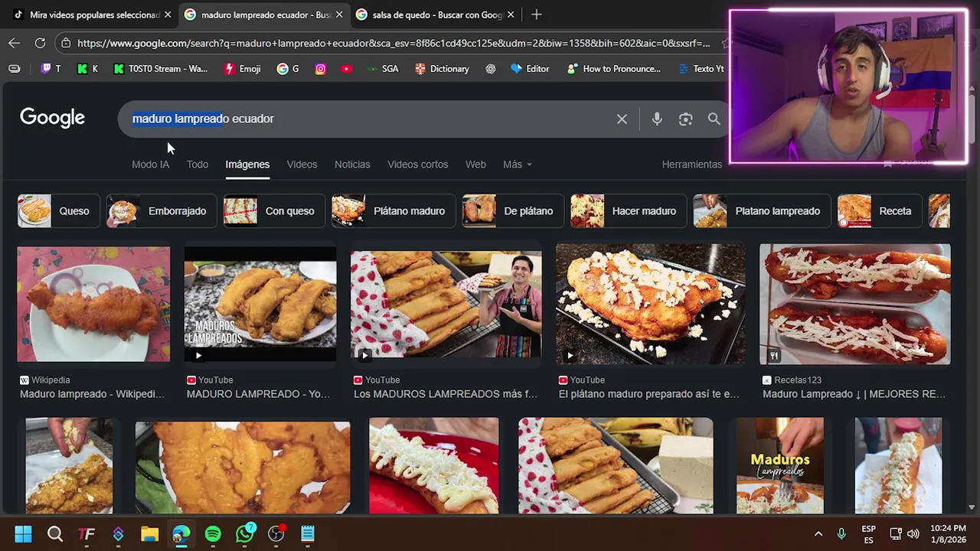The width and height of the screenshot is (980, 551).
Task: Open the Google bookmark labeled G
Action: (x=288, y=68)
